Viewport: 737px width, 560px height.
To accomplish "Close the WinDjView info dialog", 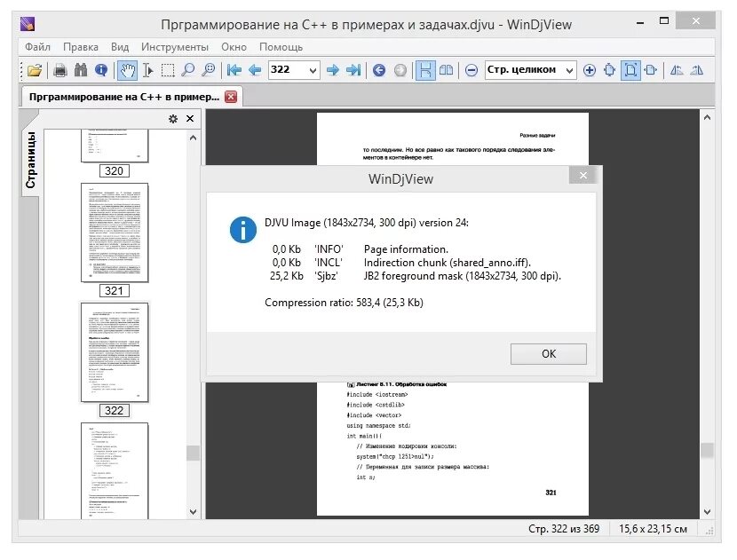I will (583, 175).
